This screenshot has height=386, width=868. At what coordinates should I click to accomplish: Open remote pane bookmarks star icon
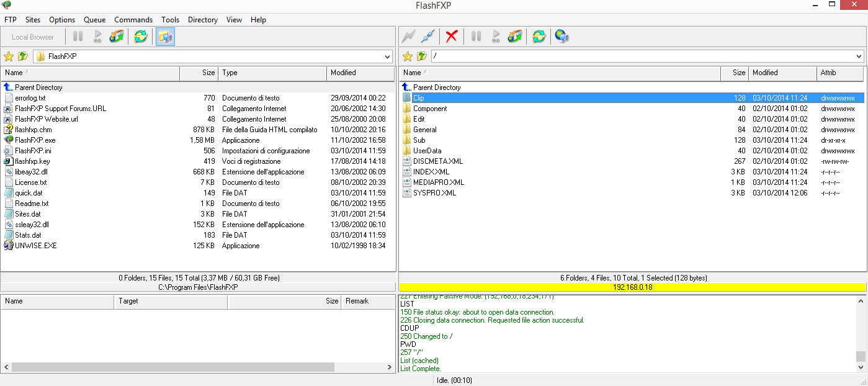click(408, 56)
